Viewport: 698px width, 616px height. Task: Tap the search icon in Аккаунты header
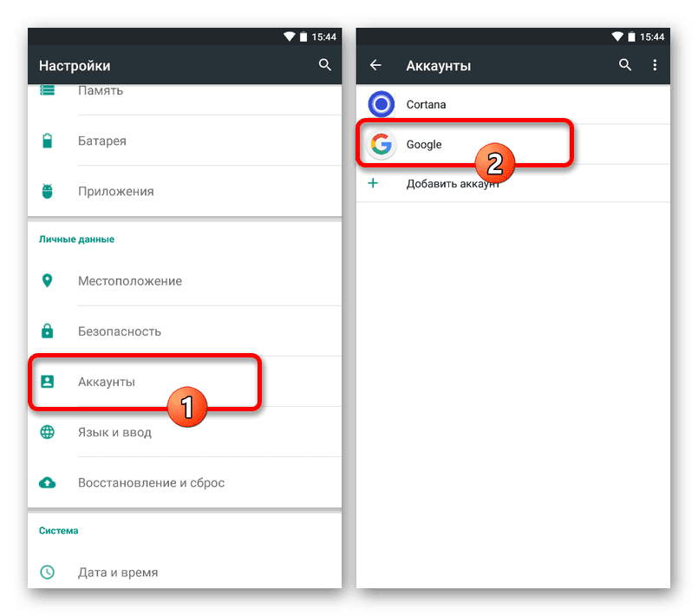point(625,65)
